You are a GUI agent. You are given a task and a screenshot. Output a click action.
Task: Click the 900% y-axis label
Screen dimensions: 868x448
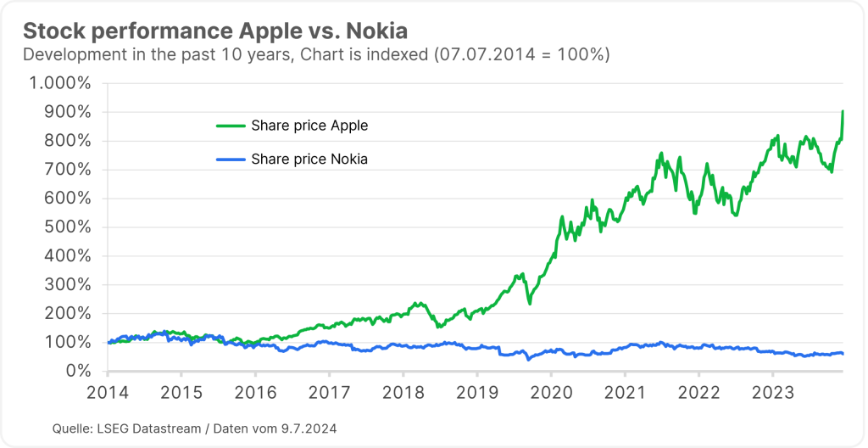click(x=67, y=112)
